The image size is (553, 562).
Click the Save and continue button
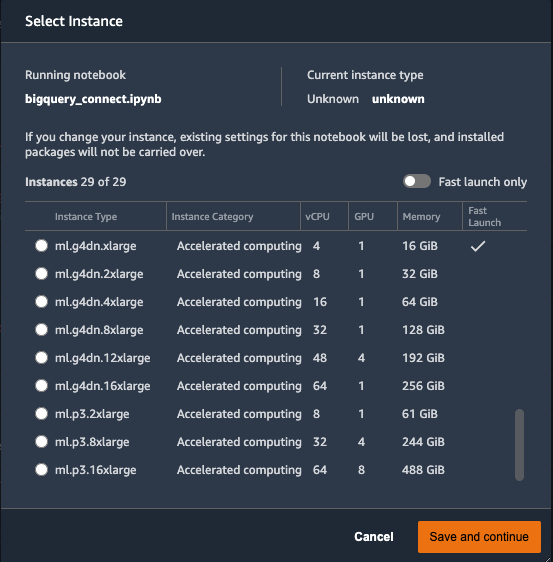point(479,537)
